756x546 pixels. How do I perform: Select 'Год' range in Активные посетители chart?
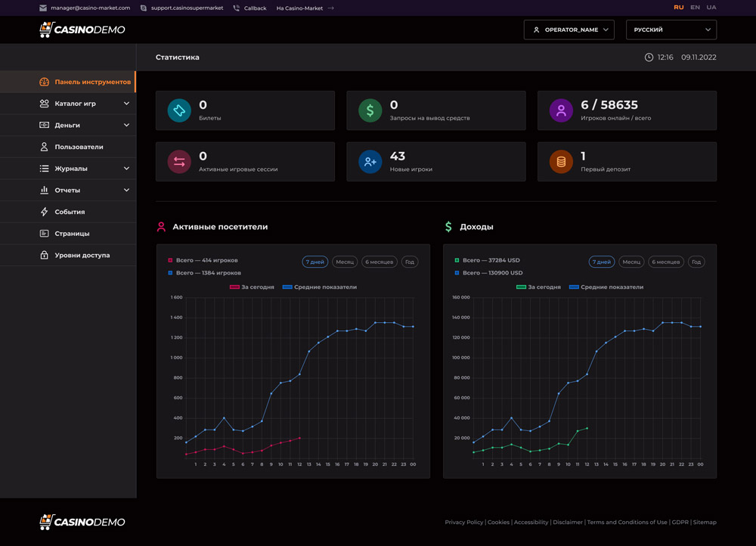pyautogui.click(x=410, y=262)
